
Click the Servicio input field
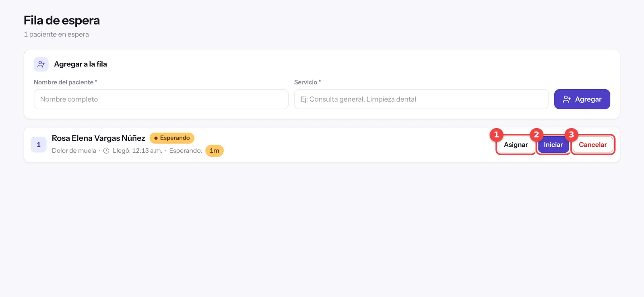421,99
